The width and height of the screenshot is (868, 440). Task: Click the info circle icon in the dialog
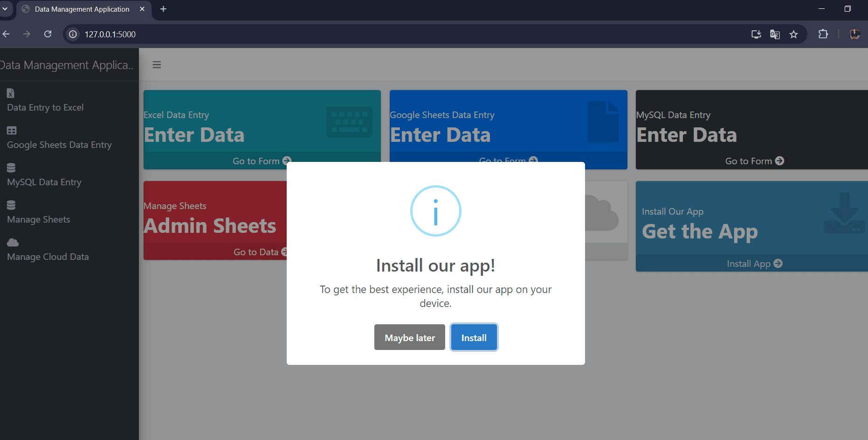pyautogui.click(x=435, y=211)
